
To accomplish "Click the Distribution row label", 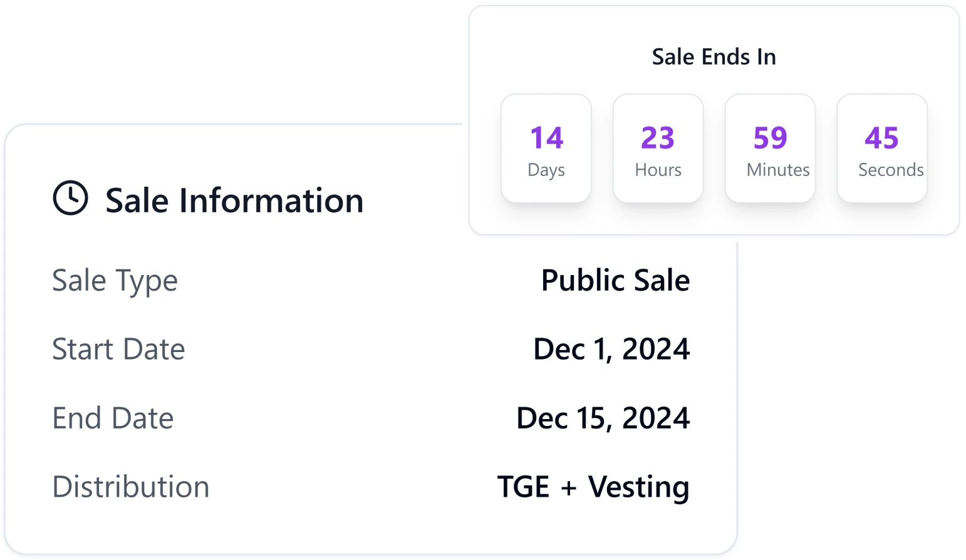I will click(131, 487).
